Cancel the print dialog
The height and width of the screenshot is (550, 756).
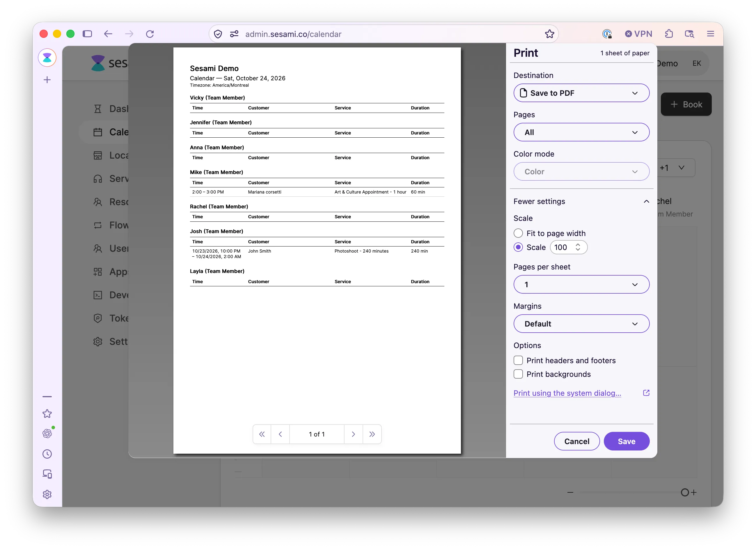577,441
